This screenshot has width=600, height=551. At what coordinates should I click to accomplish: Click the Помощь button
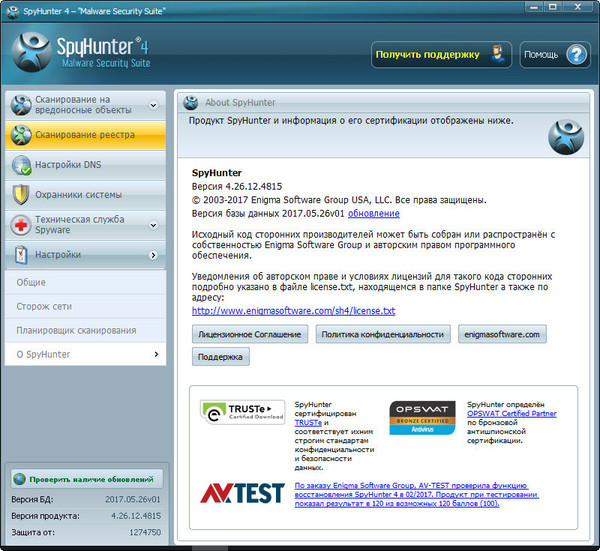(555, 55)
